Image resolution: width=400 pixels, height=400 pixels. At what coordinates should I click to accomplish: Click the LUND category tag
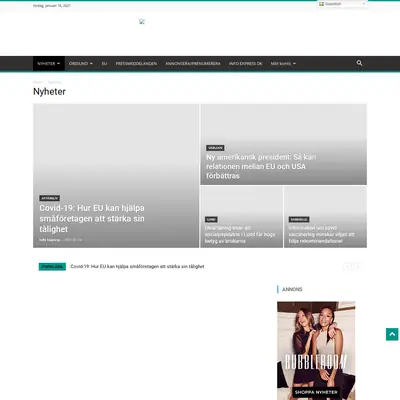[211, 220]
